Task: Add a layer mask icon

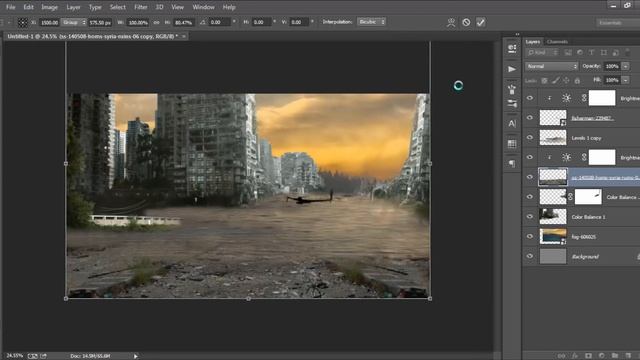Action: (x=588, y=356)
